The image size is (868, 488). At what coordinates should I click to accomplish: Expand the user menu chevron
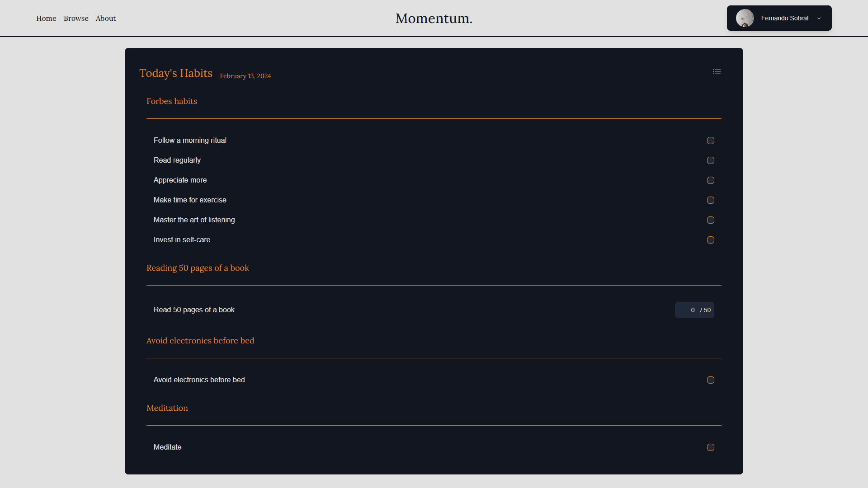pyautogui.click(x=819, y=19)
